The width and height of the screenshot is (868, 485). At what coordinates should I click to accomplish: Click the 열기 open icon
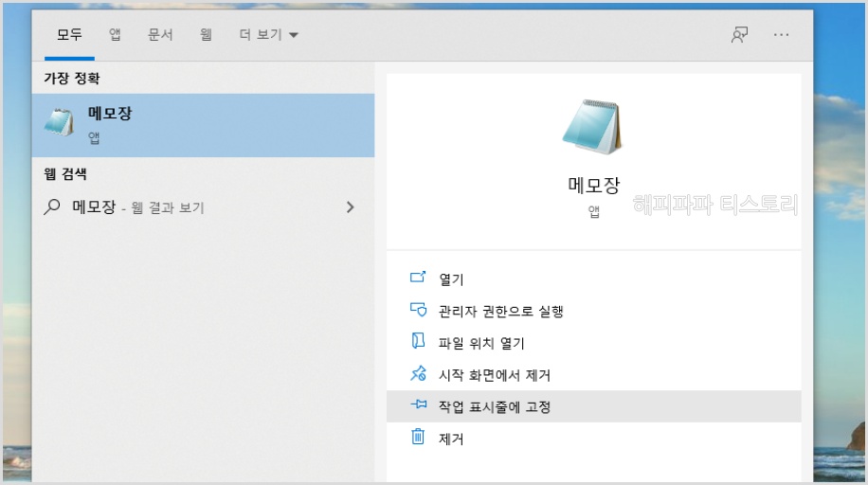point(418,277)
